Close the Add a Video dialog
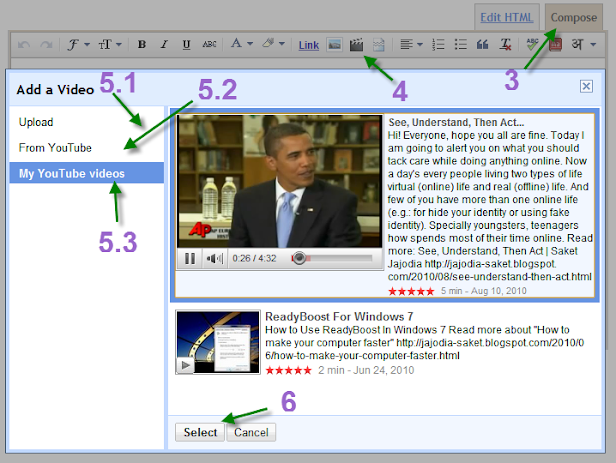The height and width of the screenshot is (463, 616). pyautogui.click(x=586, y=86)
